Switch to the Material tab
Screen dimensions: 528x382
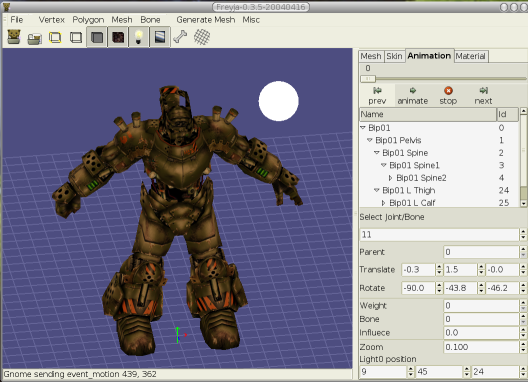click(x=470, y=56)
